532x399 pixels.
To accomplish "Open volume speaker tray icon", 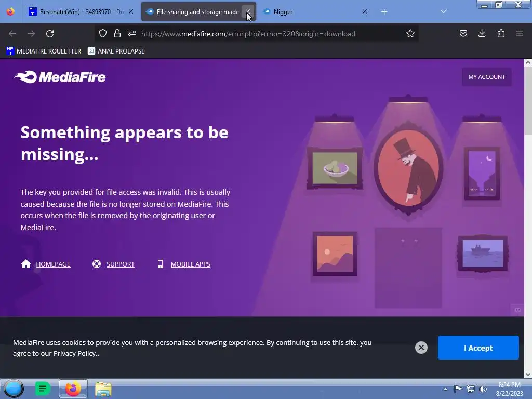I will [483, 389].
